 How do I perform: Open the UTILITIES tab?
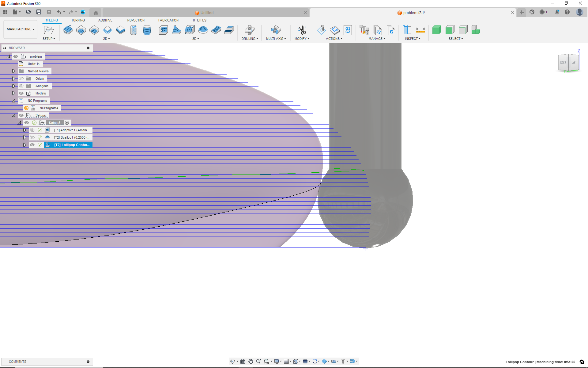tap(200, 20)
